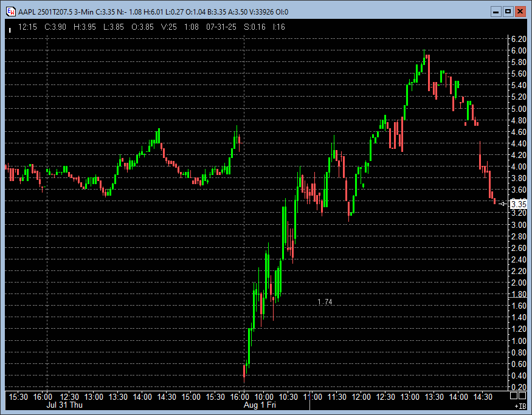532x415 pixels.
Task: Click the 12:15 time in the data header
Action: tap(27, 27)
